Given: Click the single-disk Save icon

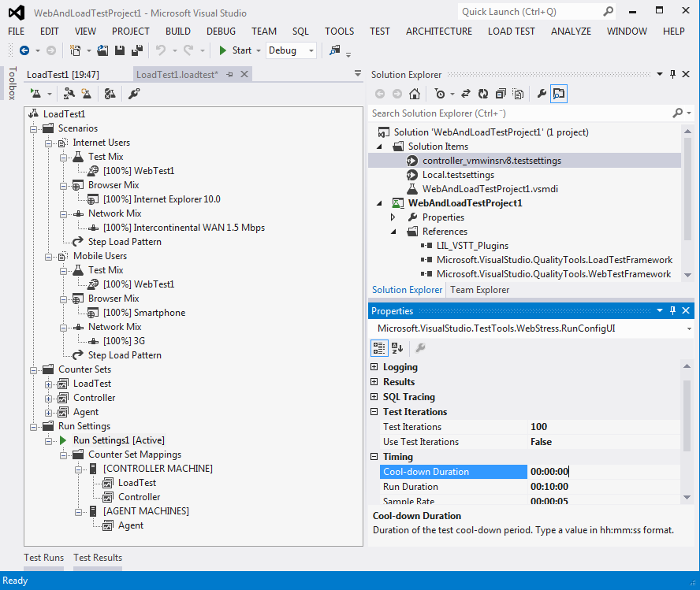Looking at the screenshot, I should click(120, 50).
